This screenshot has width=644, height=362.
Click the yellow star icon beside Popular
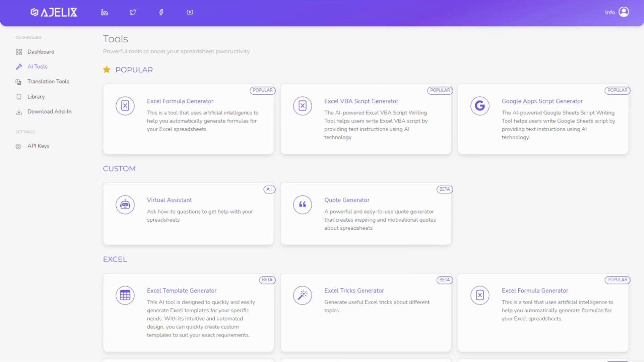click(107, 70)
